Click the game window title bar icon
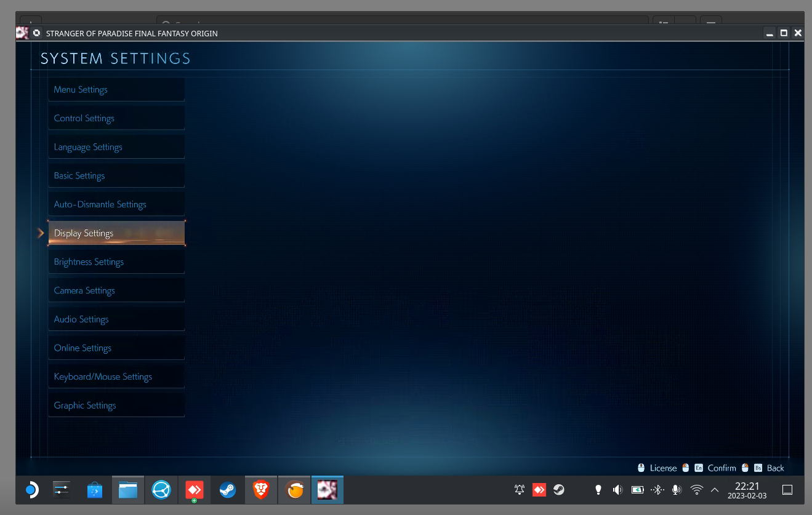The image size is (812, 515). (x=22, y=33)
